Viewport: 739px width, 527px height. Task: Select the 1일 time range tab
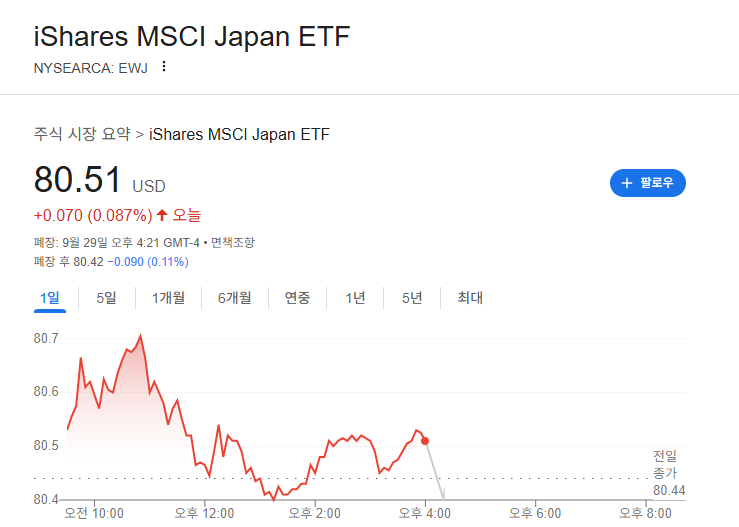pos(49,298)
